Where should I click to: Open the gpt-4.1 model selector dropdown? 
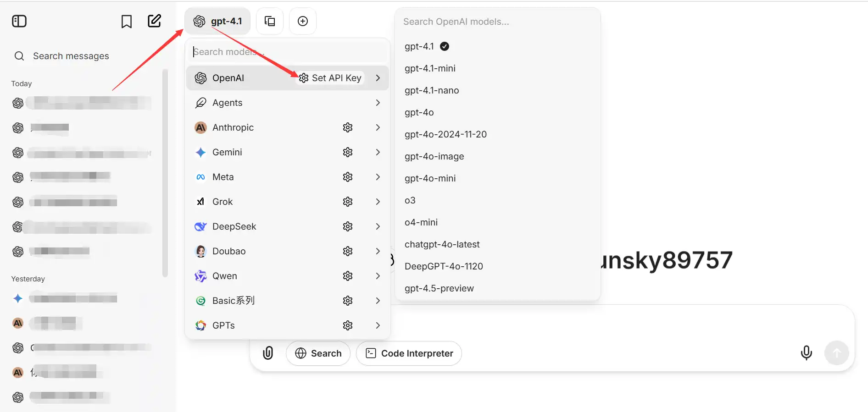coord(217,21)
